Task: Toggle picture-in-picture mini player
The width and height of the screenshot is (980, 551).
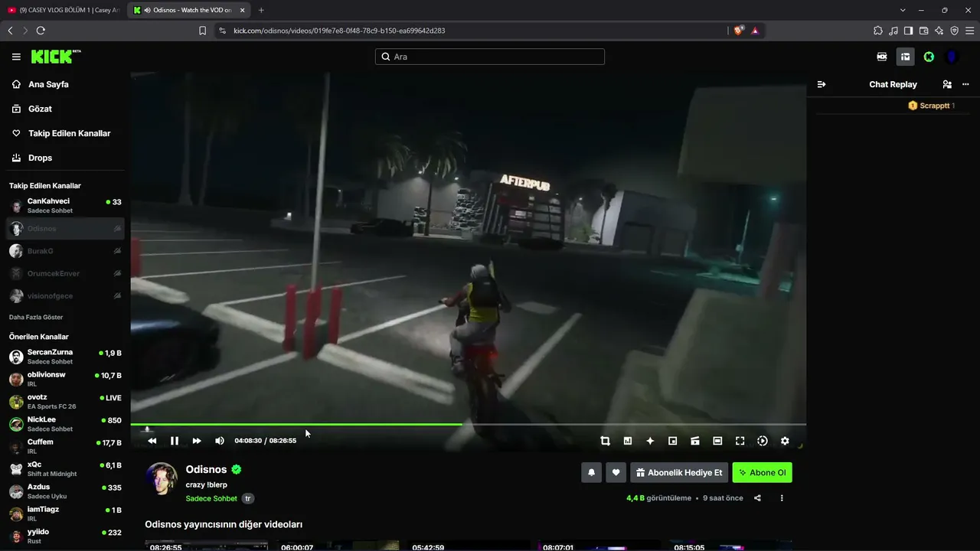Action: click(673, 441)
